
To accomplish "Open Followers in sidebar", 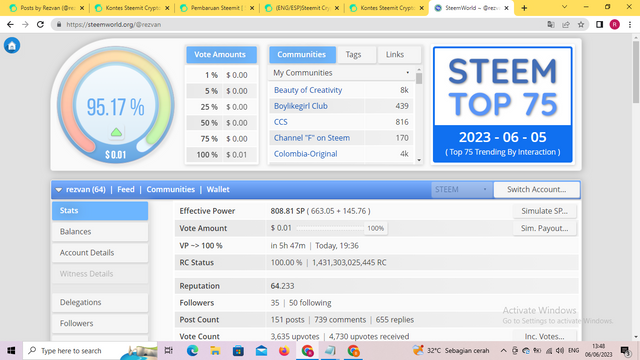I will [x=100, y=323].
